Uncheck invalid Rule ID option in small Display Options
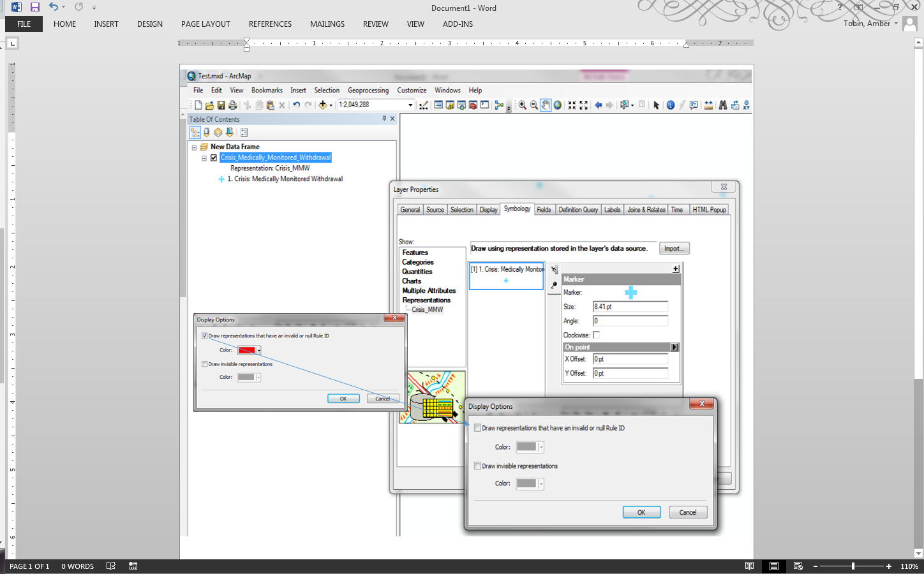The image size is (924, 574). click(204, 335)
